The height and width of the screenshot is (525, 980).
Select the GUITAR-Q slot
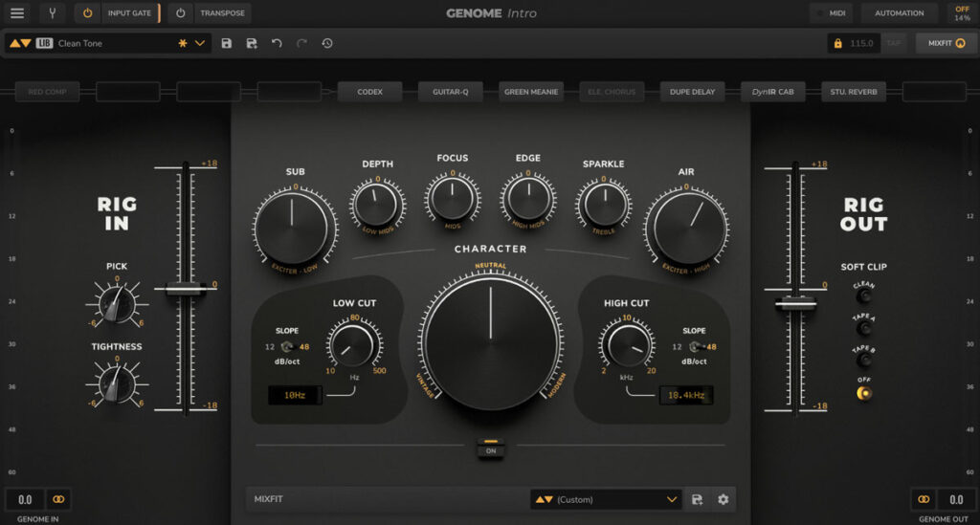click(x=450, y=92)
